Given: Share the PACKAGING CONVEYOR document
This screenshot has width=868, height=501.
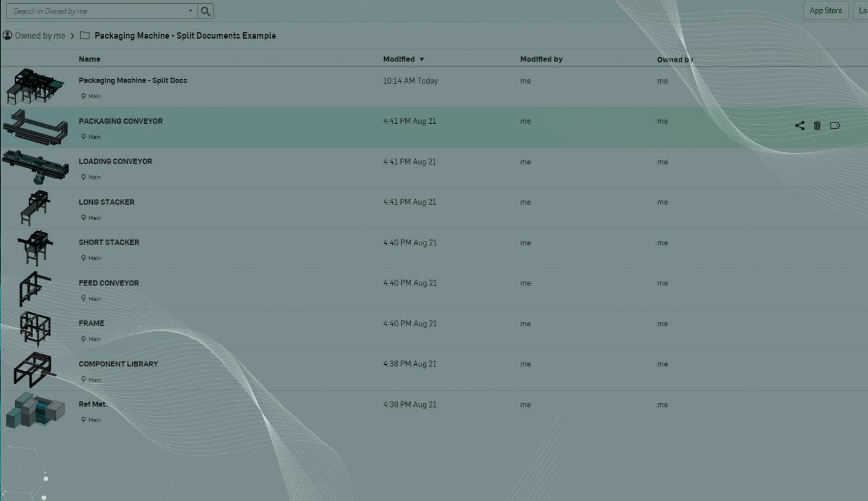Looking at the screenshot, I should click(799, 125).
